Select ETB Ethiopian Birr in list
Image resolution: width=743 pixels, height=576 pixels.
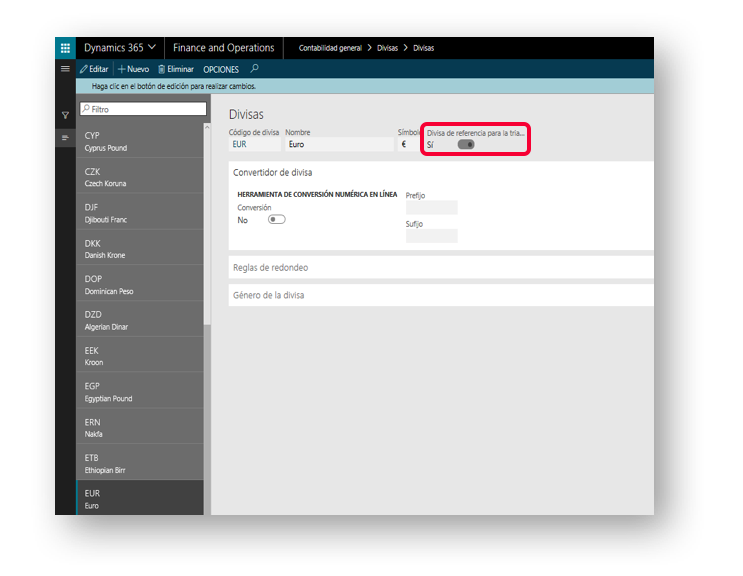pyautogui.click(x=140, y=463)
